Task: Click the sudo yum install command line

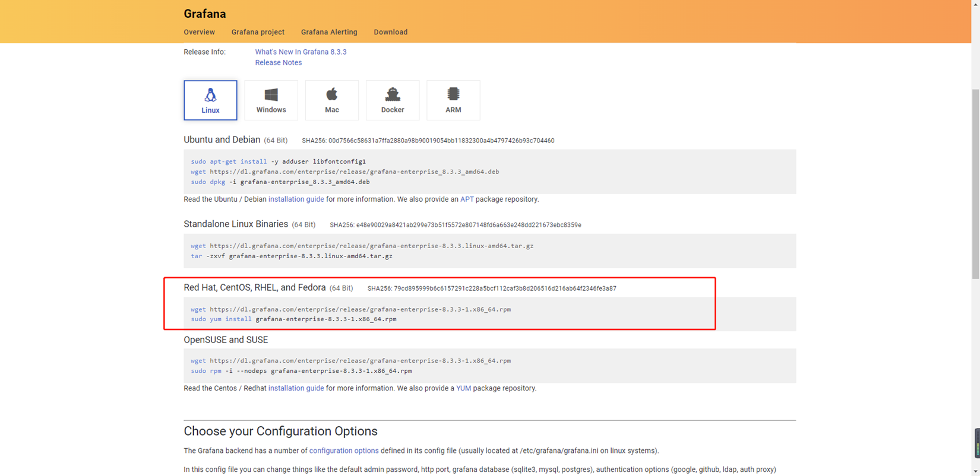Action: pos(294,319)
